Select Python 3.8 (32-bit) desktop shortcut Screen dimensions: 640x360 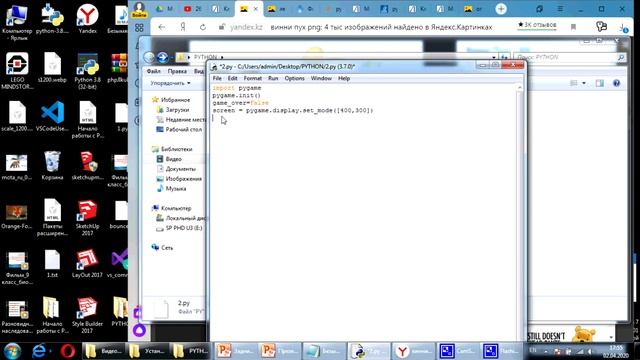(87, 71)
